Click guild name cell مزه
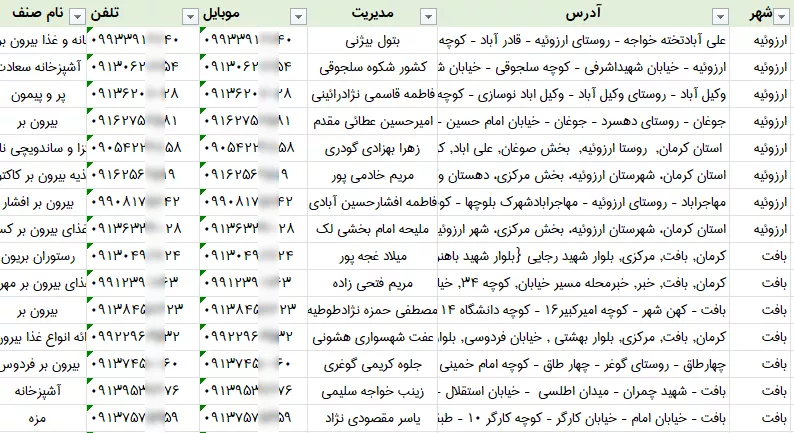Viewport: 794px width, 433px height. coord(43,418)
